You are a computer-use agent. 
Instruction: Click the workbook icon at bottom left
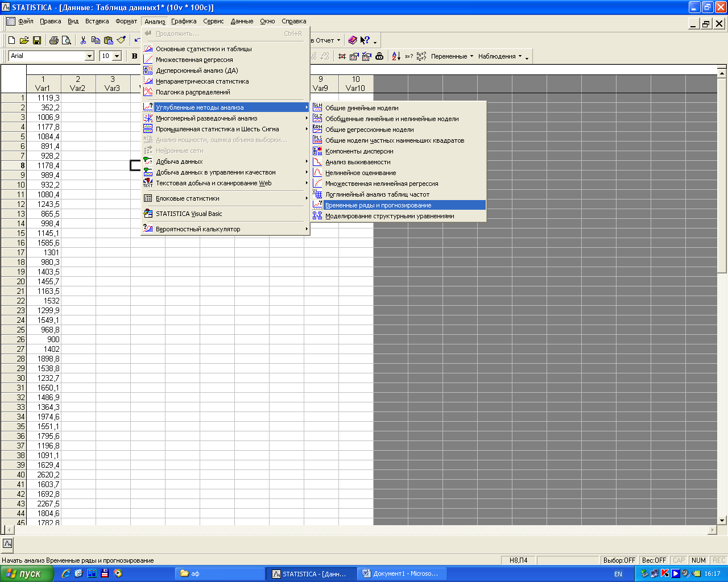(x=7, y=543)
